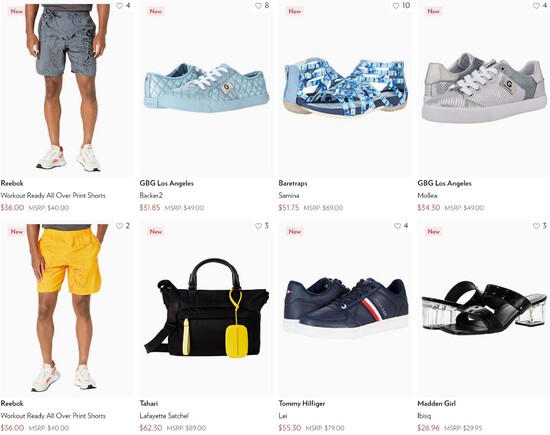Click the heart icon on GBG Backer2 sneaker
Image resolution: width=550 pixels, height=435 pixels.
(x=259, y=6)
